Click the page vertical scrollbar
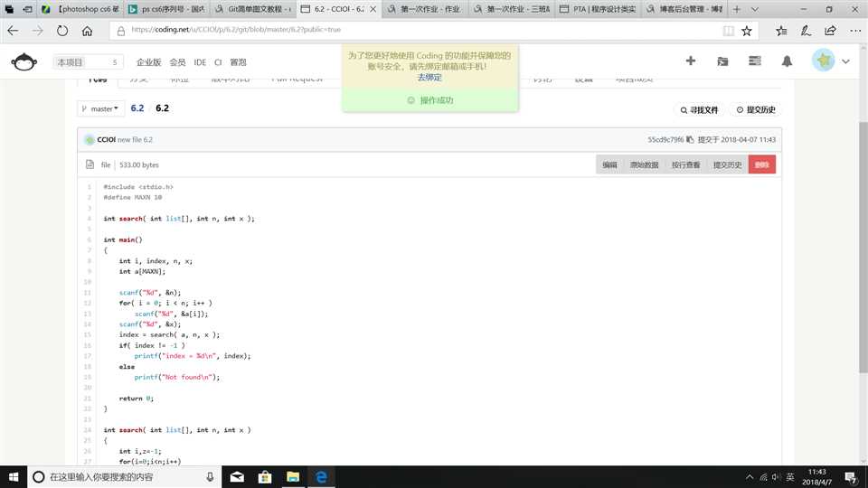The image size is (868, 488). tap(863, 246)
